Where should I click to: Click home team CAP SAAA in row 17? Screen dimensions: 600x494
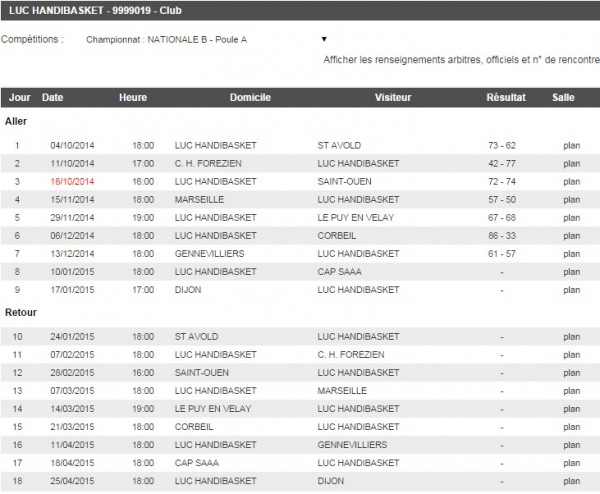point(197,463)
